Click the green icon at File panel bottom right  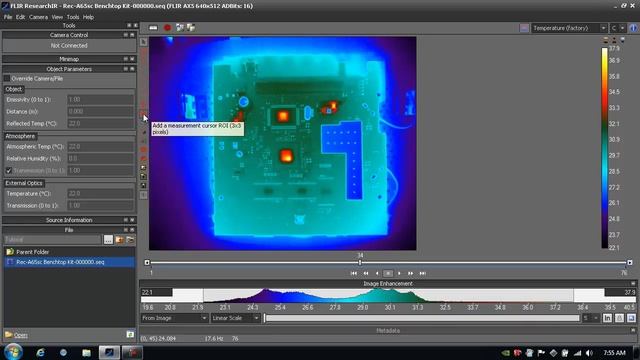coord(130,335)
